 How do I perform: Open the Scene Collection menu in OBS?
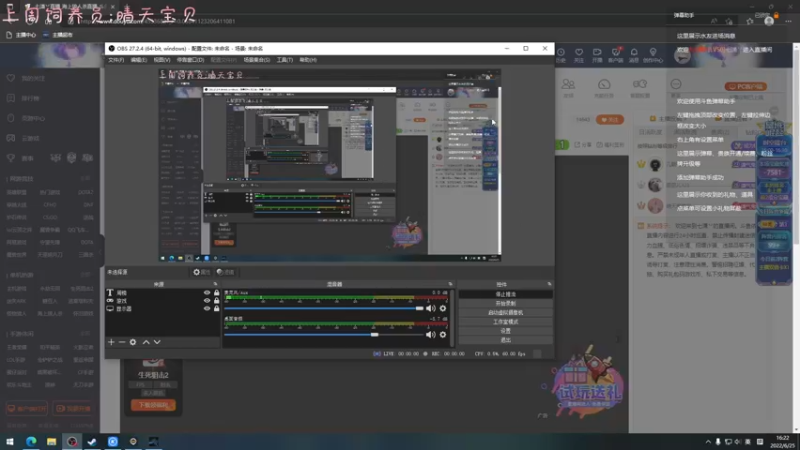tap(257, 60)
